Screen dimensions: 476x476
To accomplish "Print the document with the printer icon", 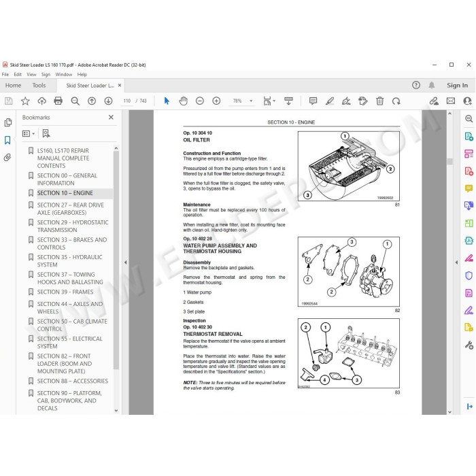I will [58, 101].
